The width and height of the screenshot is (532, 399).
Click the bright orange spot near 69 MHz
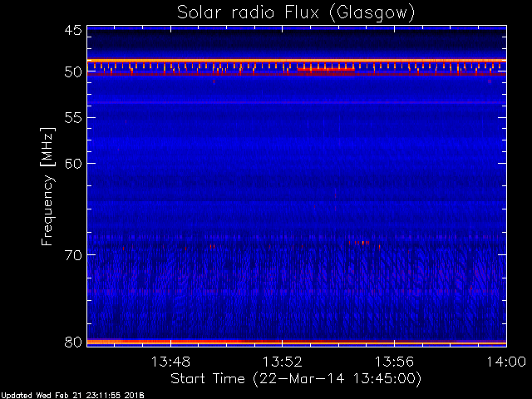[364, 243]
